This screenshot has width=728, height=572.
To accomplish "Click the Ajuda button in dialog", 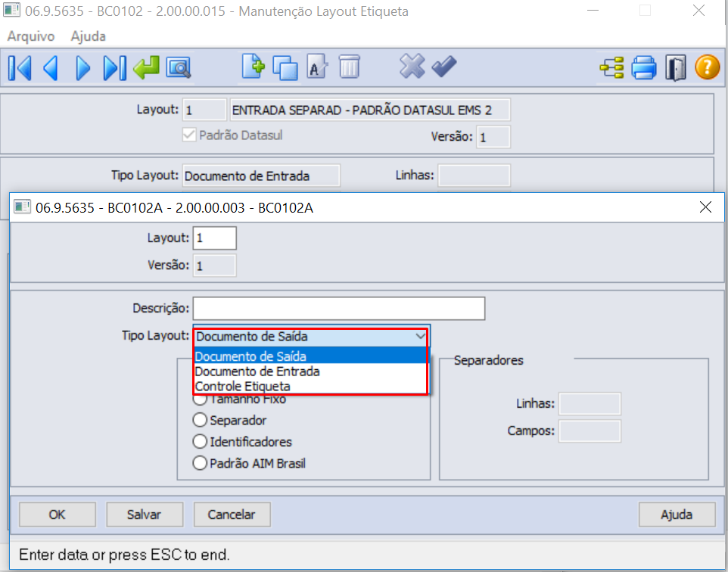I will (677, 514).
